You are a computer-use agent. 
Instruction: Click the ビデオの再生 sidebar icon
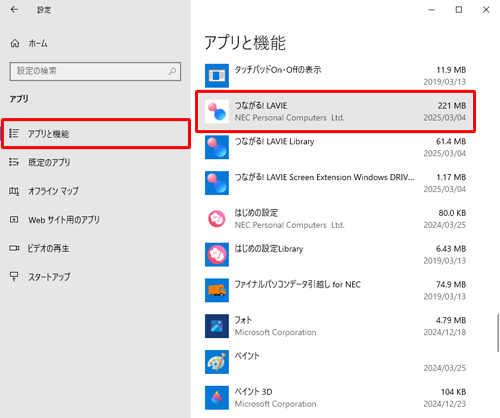click(x=14, y=248)
